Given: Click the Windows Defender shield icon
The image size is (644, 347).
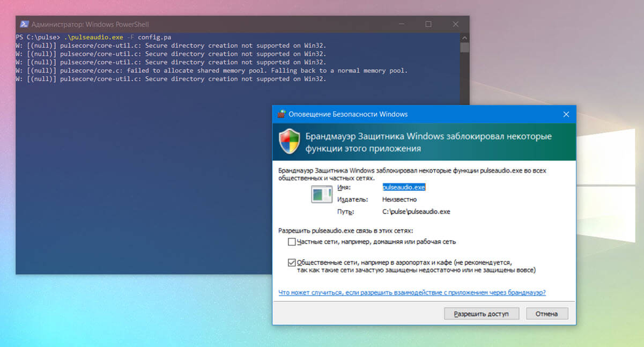Looking at the screenshot, I should click(289, 142).
